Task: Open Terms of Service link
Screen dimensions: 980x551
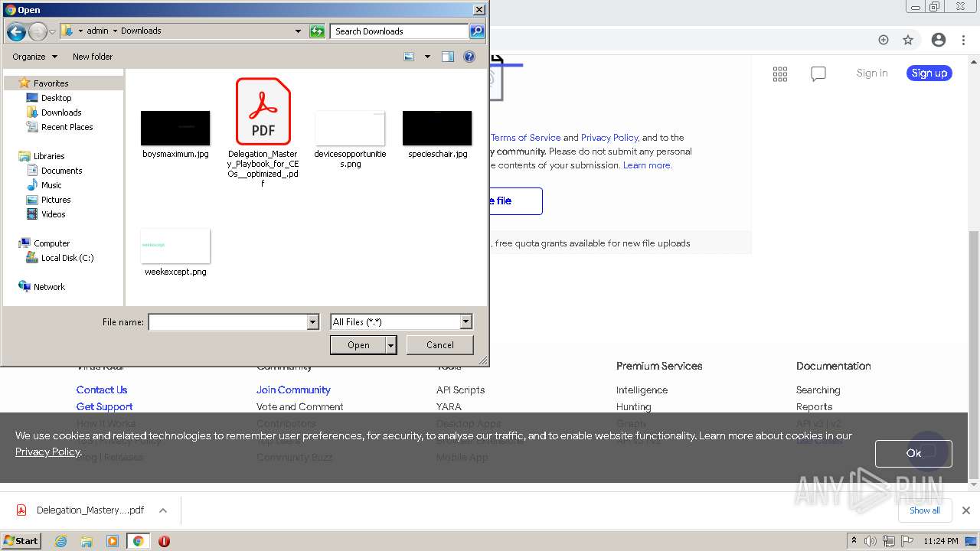Action: click(525, 138)
